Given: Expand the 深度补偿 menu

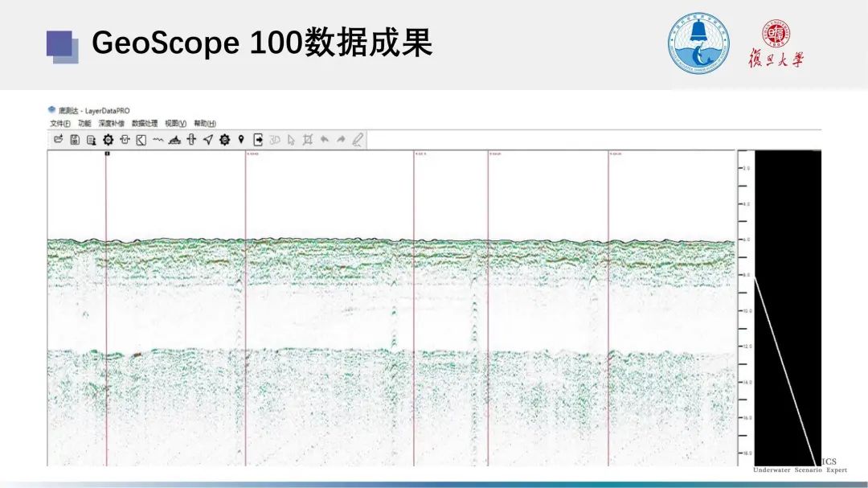Looking at the screenshot, I should 112,123.
